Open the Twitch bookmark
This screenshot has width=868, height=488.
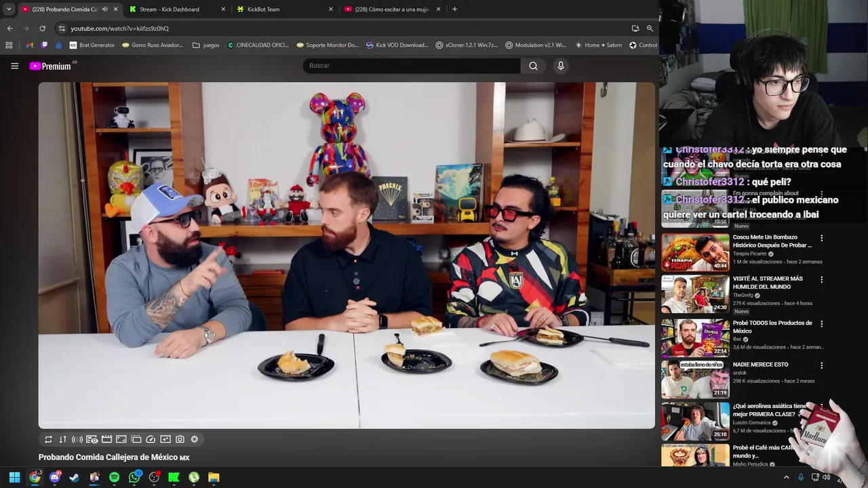tap(44, 45)
